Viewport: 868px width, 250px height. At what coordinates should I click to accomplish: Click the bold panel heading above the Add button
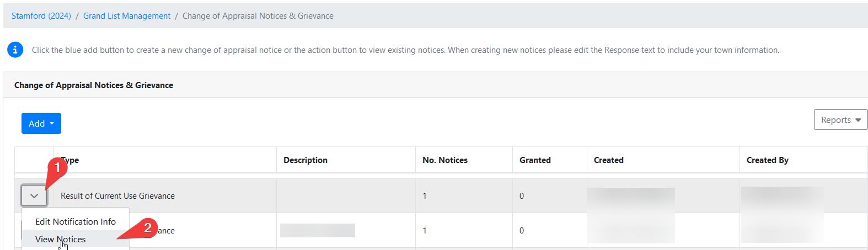coord(94,85)
